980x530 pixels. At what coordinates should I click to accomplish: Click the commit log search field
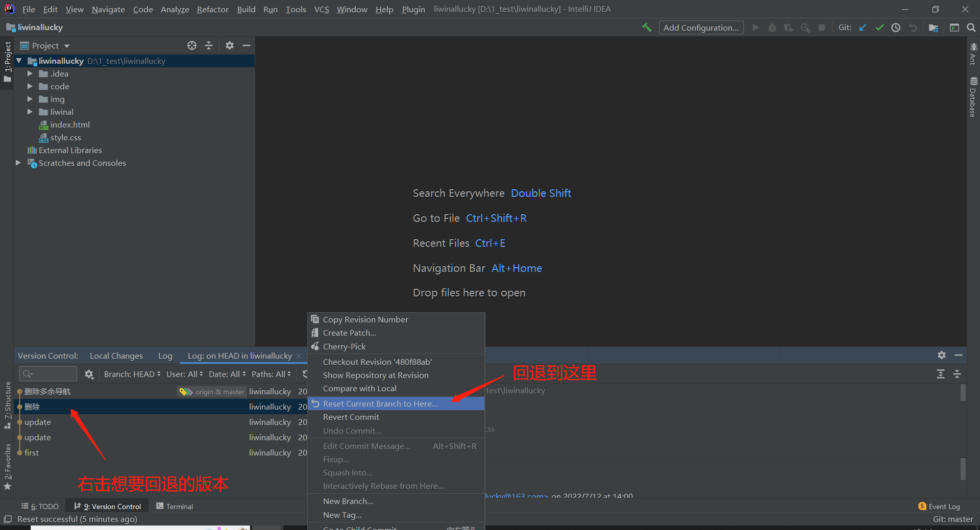(48, 374)
